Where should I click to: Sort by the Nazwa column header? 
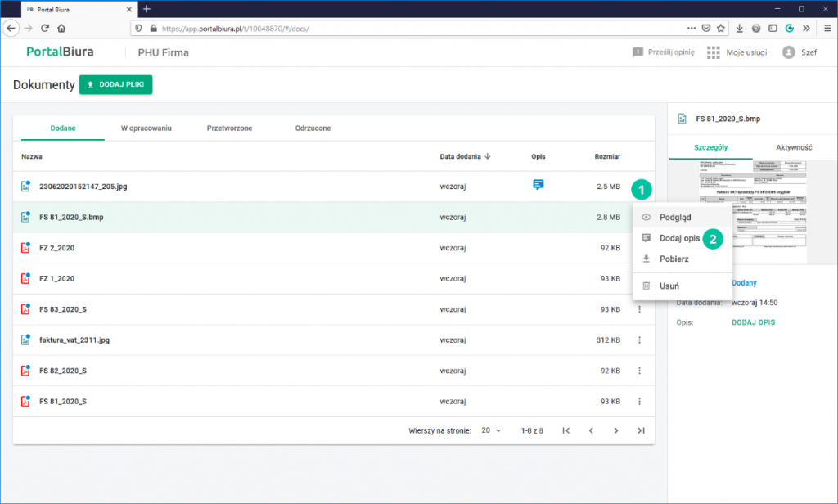click(32, 156)
